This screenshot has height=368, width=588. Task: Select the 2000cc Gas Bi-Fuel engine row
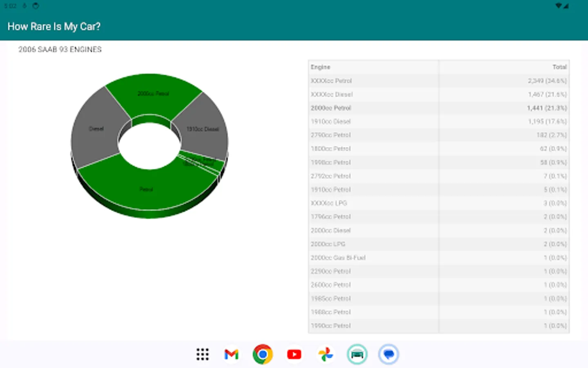click(439, 258)
